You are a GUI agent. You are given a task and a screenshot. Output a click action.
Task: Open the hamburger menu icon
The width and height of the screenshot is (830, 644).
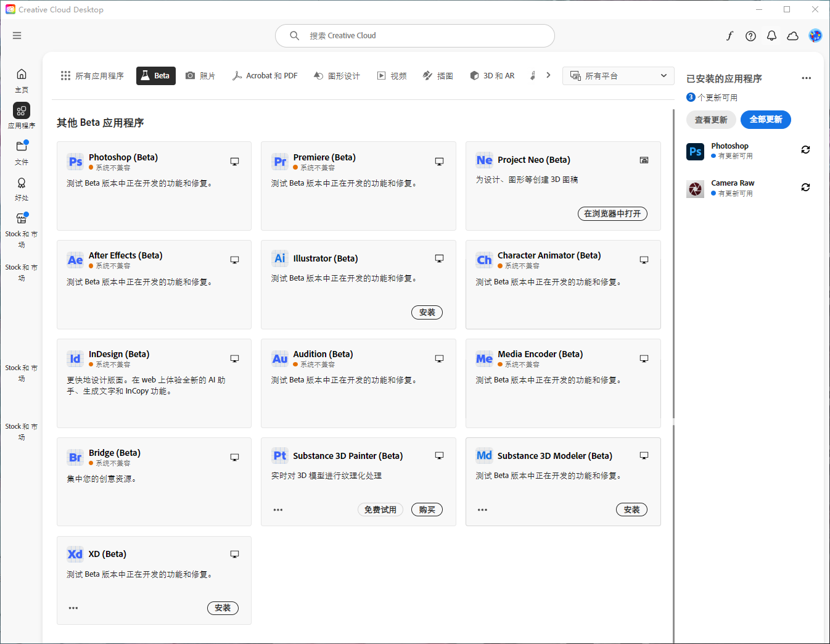17,36
